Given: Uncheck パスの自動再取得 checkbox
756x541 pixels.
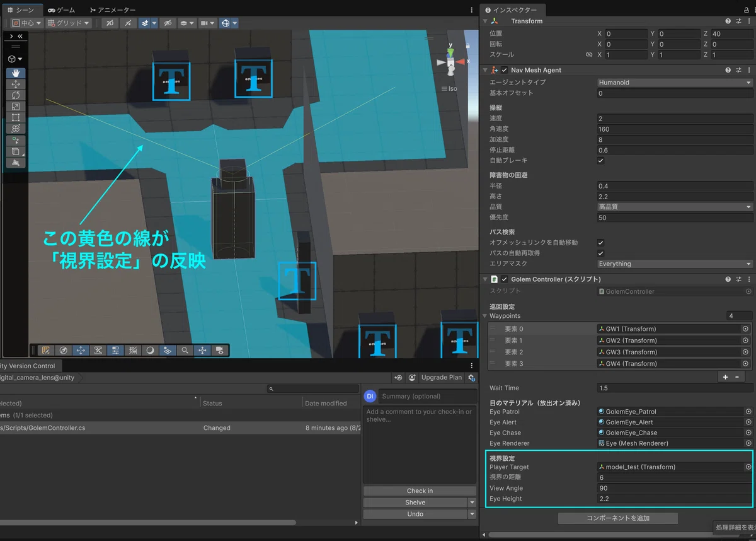Looking at the screenshot, I should click(x=601, y=253).
